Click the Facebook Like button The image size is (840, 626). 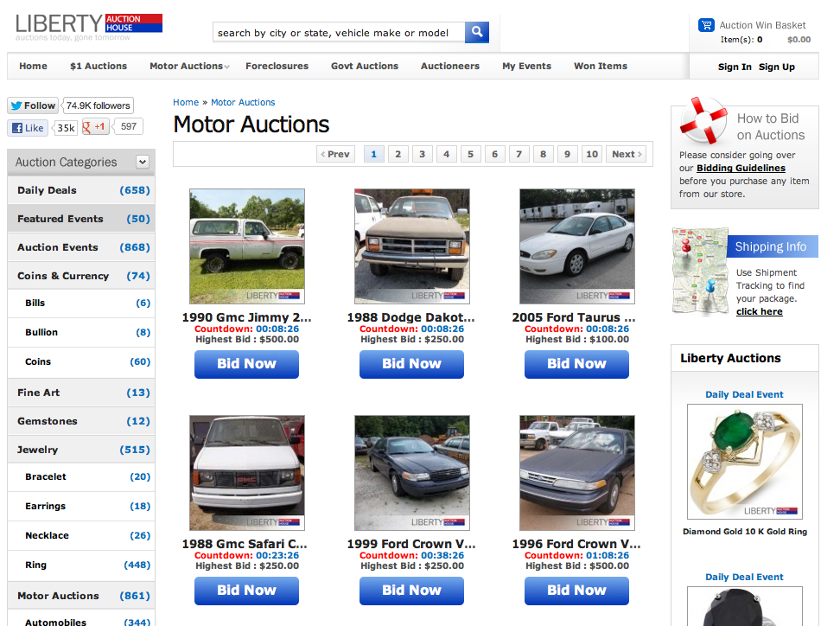[28, 128]
